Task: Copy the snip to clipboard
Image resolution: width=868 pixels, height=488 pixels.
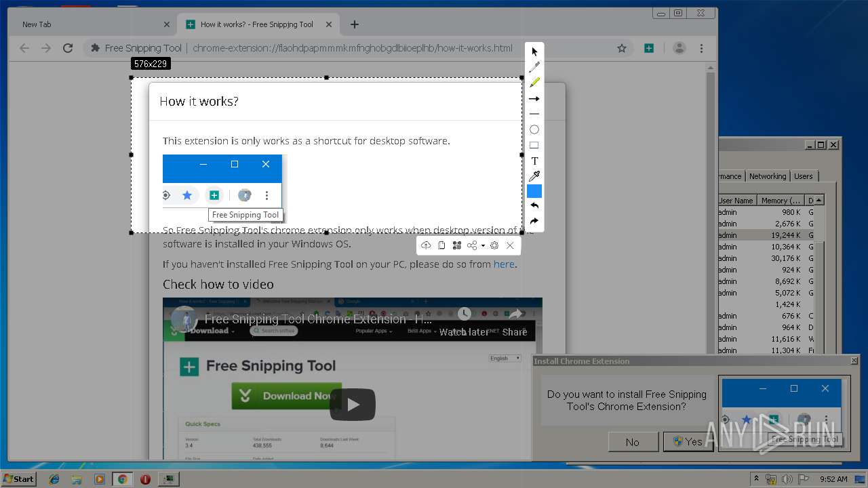Action: pyautogui.click(x=441, y=245)
